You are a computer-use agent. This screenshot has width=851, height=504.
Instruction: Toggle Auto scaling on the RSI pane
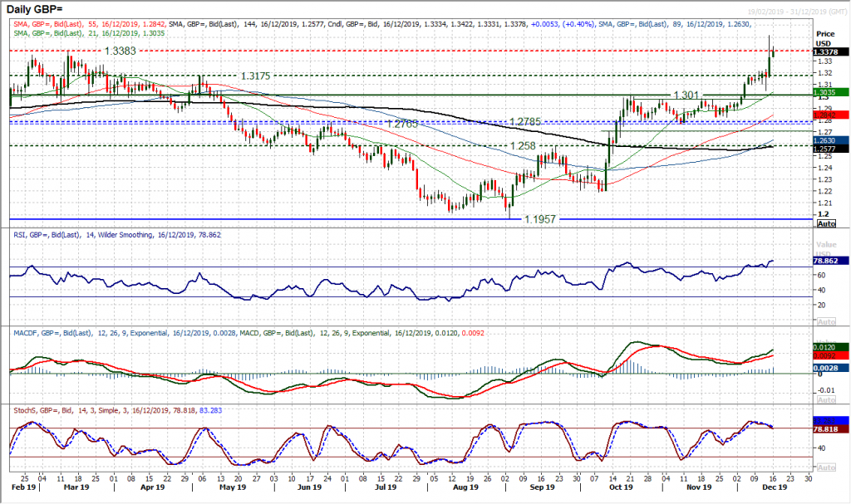(826, 321)
